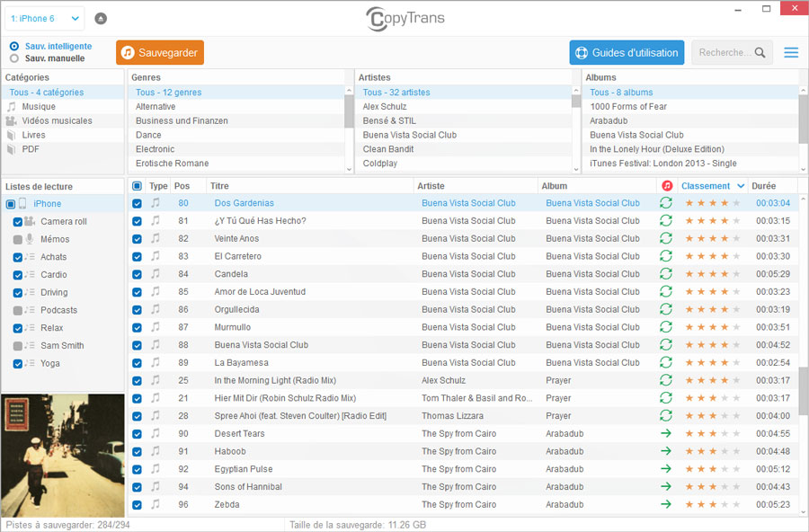This screenshot has height=532, width=809.
Task: Click the search magnifier icon
Action: [760, 53]
